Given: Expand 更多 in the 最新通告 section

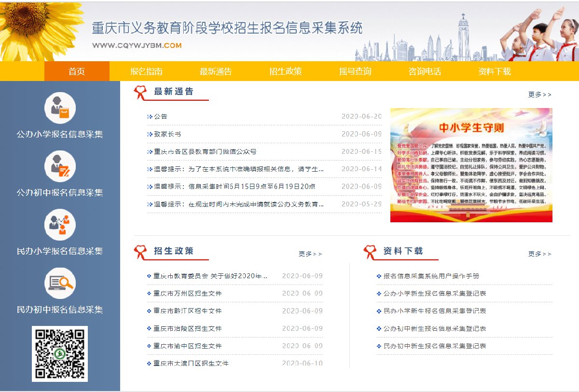Looking at the screenshot, I should pyautogui.click(x=539, y=95).
